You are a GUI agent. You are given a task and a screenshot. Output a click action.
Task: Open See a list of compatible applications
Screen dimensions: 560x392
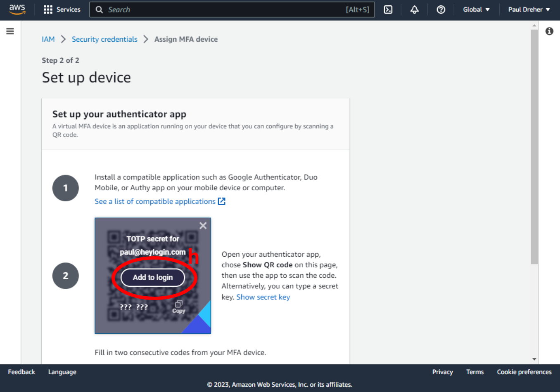tap(155, 201)
